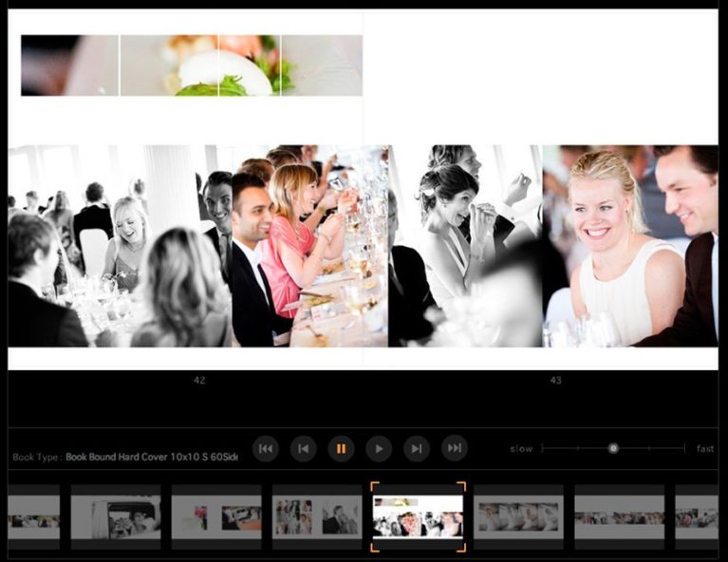Screen dimensions: 728x562
Task: Go to previous spread button
Action: pyautogui.click(x=303, y=448)
